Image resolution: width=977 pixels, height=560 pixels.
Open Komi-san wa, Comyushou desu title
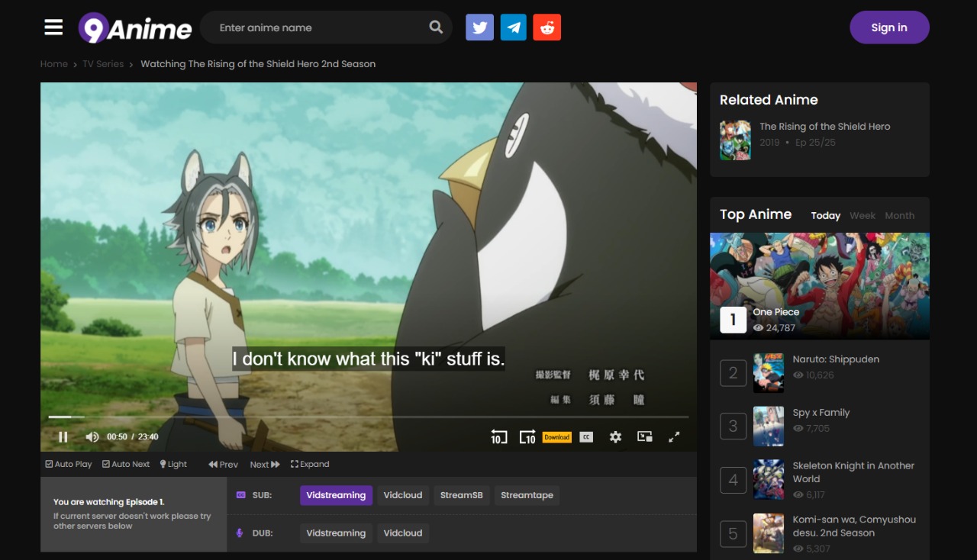(854, 526)
